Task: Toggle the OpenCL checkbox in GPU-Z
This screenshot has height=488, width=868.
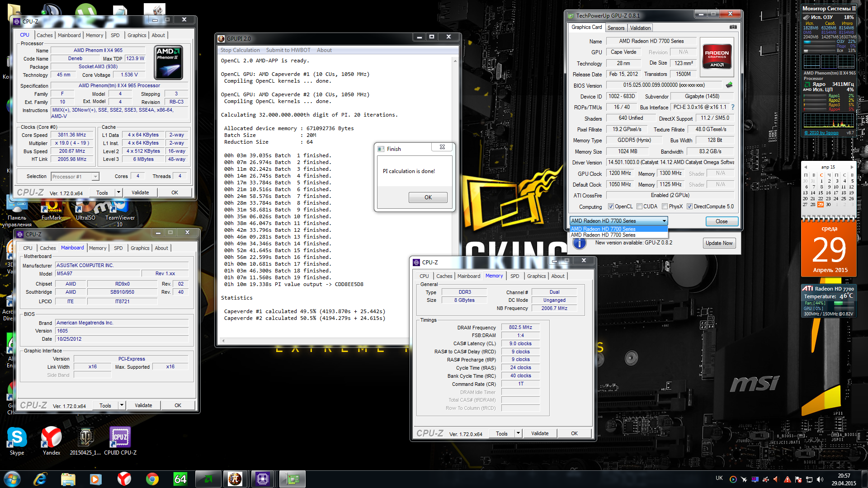Action: 611,206
